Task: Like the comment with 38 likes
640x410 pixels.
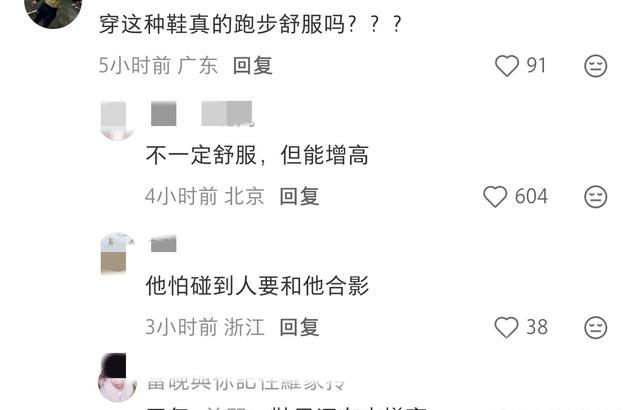Action: tap(506, 327)
